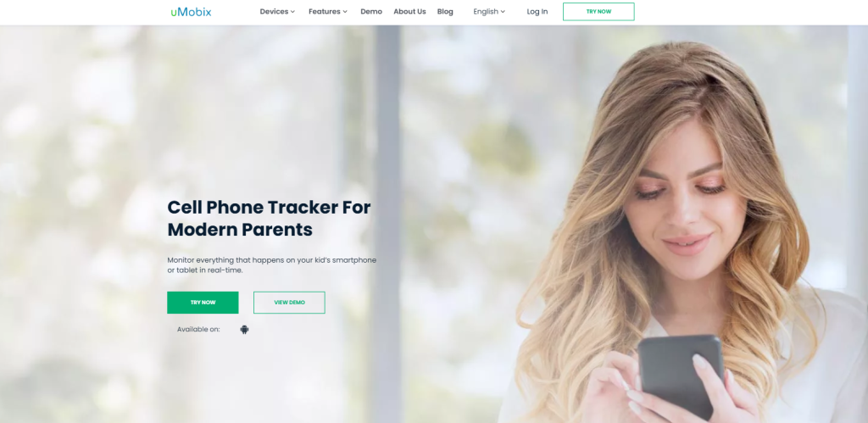Open the Demo page from navigation
This screenshot has height=423, width=868.
tap(371, 12)
